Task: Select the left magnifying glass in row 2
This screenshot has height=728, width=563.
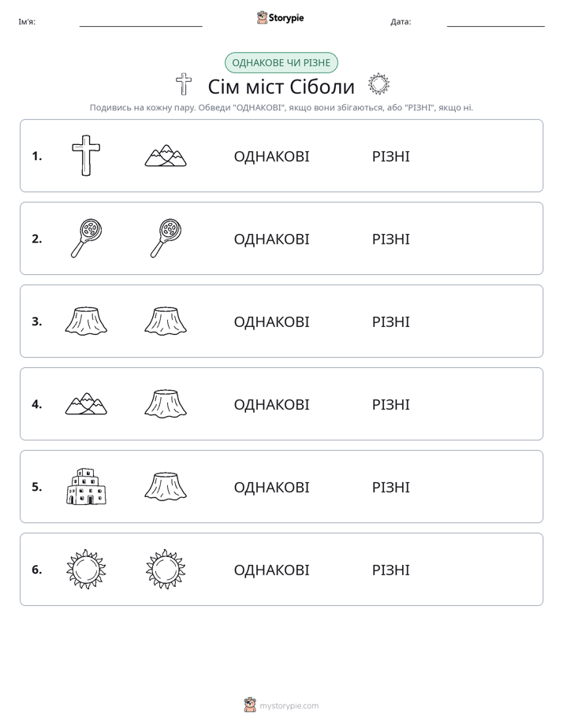Action: 86,238
